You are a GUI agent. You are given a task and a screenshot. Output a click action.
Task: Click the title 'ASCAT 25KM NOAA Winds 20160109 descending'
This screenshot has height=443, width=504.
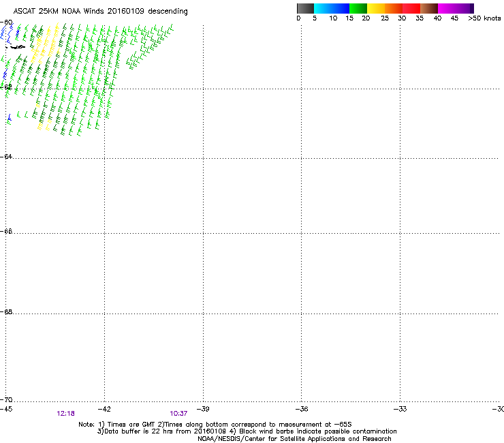[101, 12]
